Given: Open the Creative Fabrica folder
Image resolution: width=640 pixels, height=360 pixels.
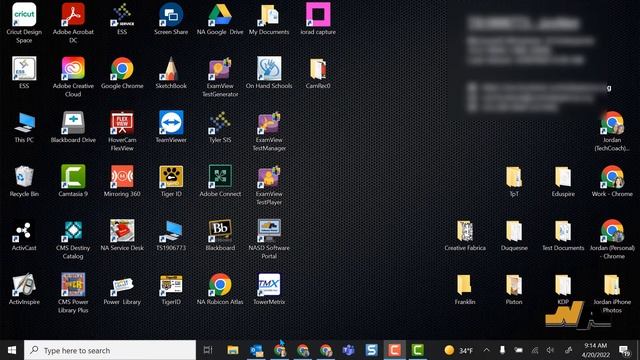Looking at the screenshot, I should click(465, 235).
